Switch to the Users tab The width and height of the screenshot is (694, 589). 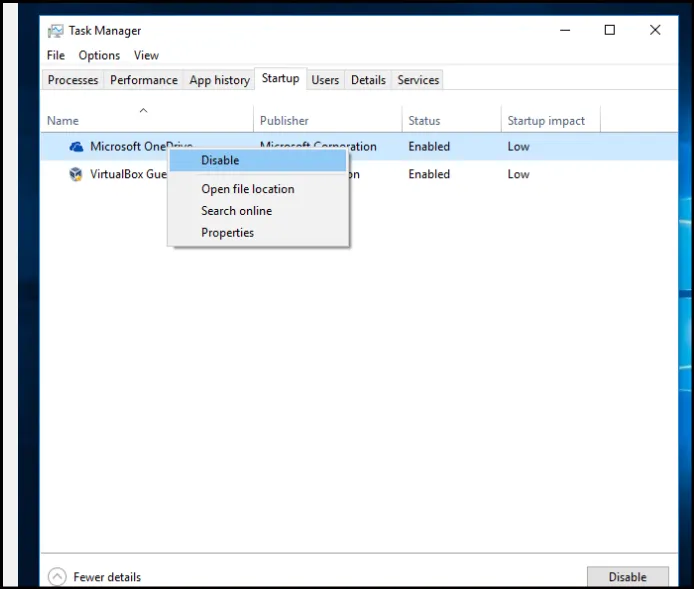[325, 80]
